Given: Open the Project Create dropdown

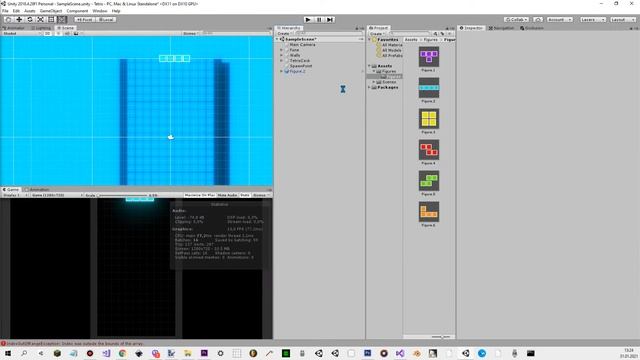Looking at the screenshot, I should (x=377, y=33).
